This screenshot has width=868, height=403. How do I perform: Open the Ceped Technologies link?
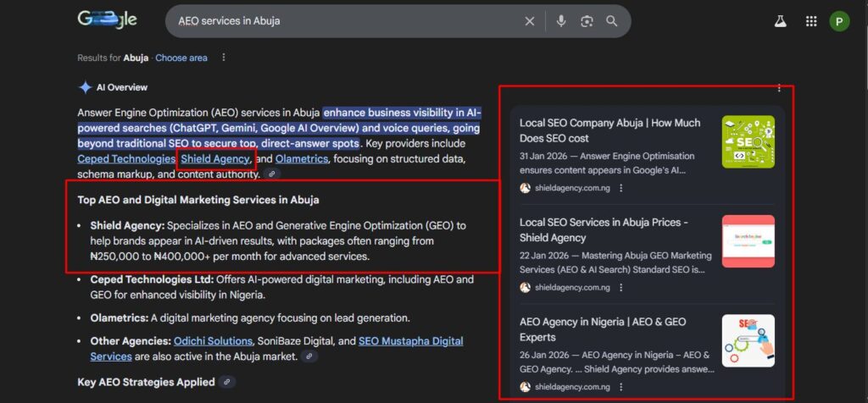[x=126, y=159]
